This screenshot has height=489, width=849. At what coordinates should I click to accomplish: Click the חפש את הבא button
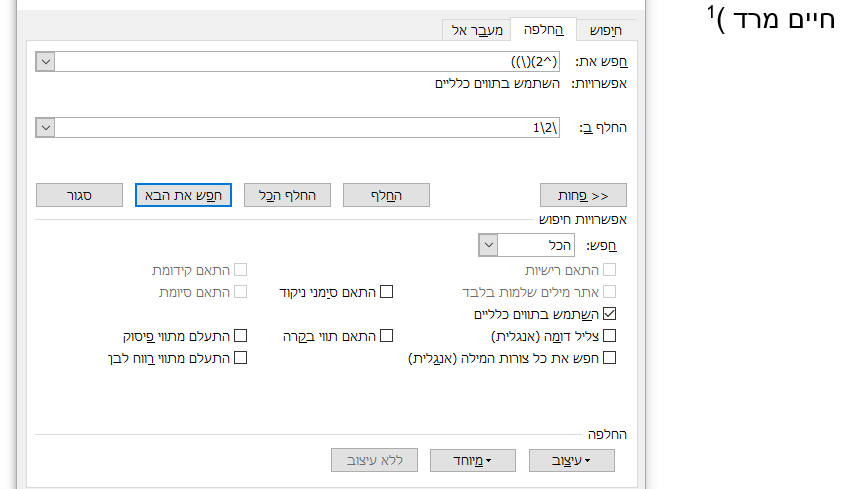click(183, 195)
